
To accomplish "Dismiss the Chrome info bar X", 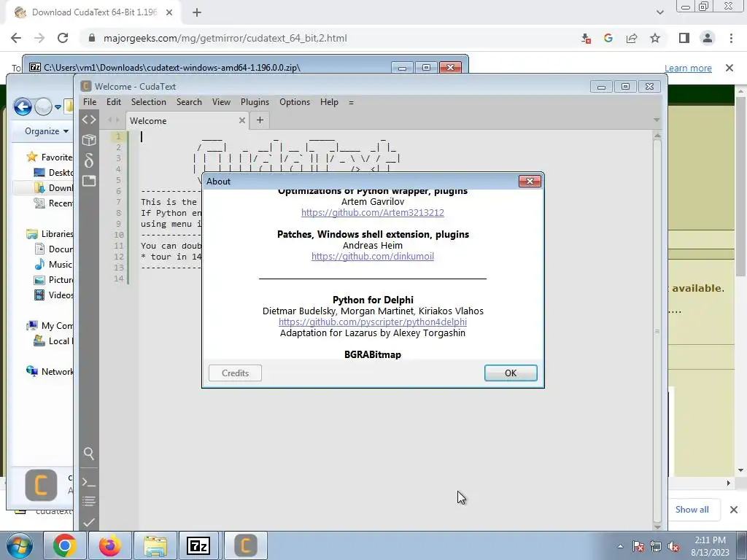I will (729, 68).
